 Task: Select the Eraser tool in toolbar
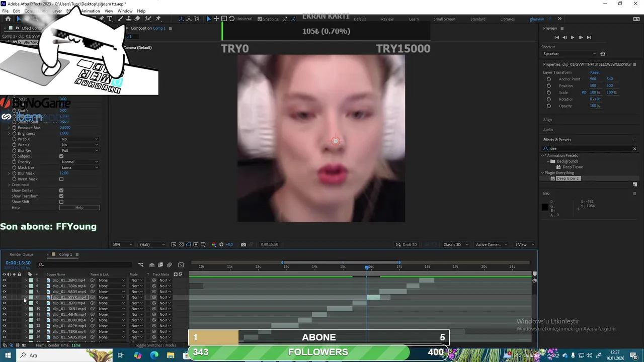tap(137, 19)
